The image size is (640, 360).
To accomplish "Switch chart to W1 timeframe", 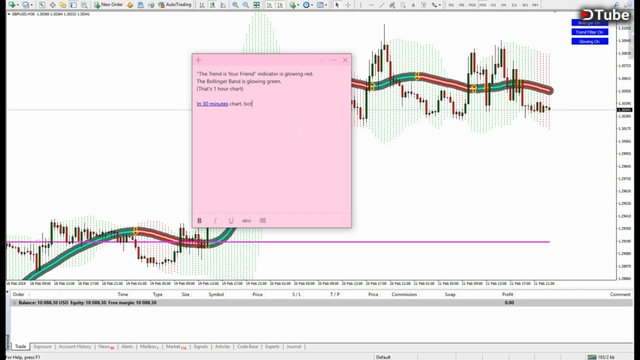I will click(x=525, y=5).
